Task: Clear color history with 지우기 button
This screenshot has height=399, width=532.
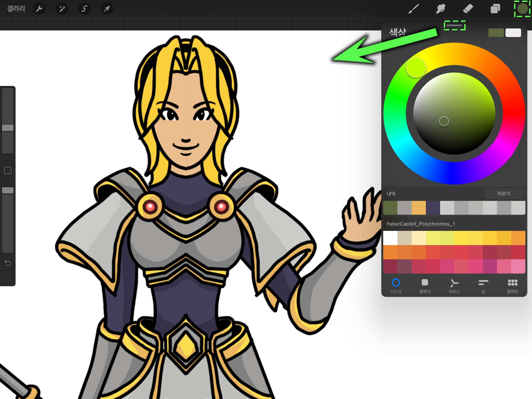Action: 504,194
